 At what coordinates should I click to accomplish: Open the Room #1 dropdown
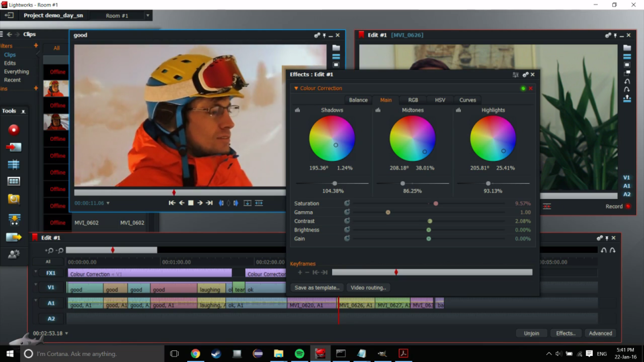148,16
